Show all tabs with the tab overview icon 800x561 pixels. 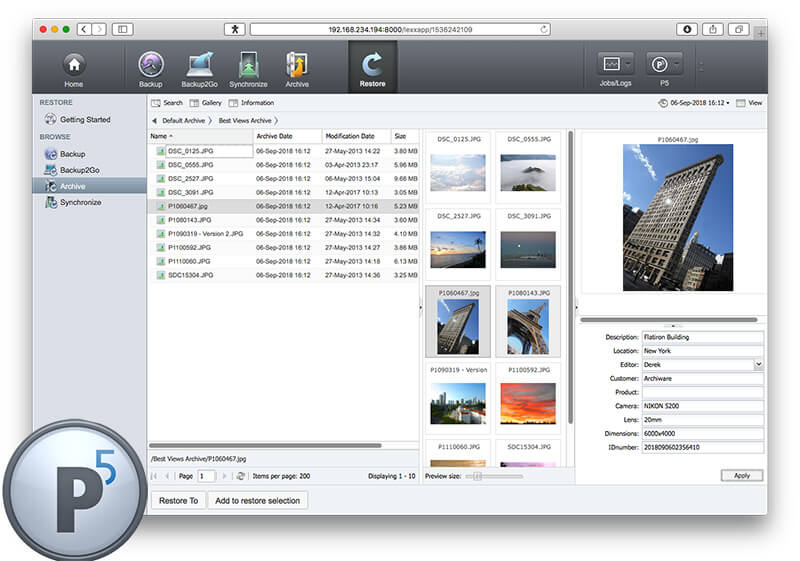(x=738, y=30)
